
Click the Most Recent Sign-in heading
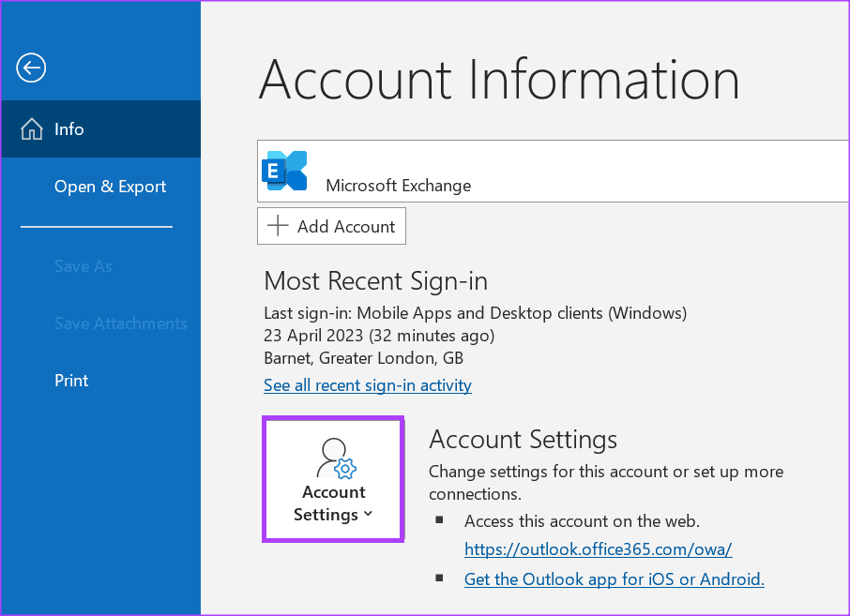coord(375,281)
